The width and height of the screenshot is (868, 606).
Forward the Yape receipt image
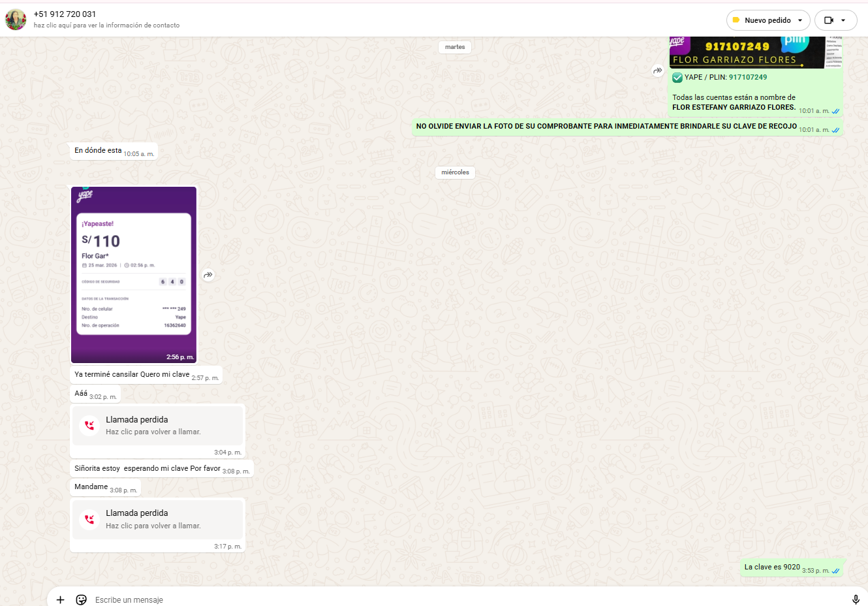[208, 275]
